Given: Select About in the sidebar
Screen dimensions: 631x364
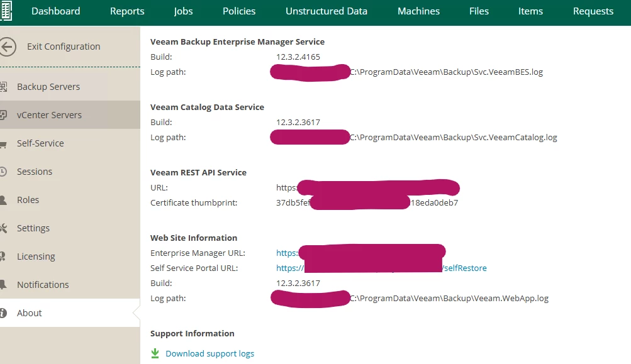Looking at the screenshot, I should [x=70, y=312].
